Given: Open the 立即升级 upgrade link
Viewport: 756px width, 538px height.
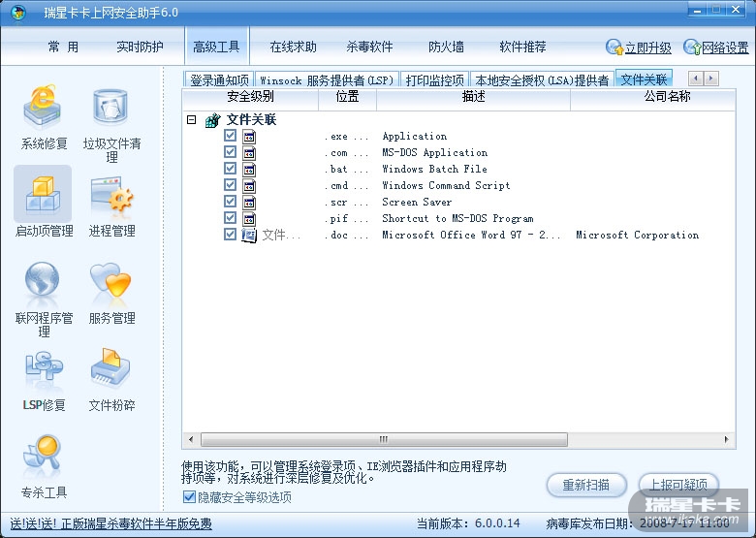Looking at the screenshot, I should [x=648, y=48].
